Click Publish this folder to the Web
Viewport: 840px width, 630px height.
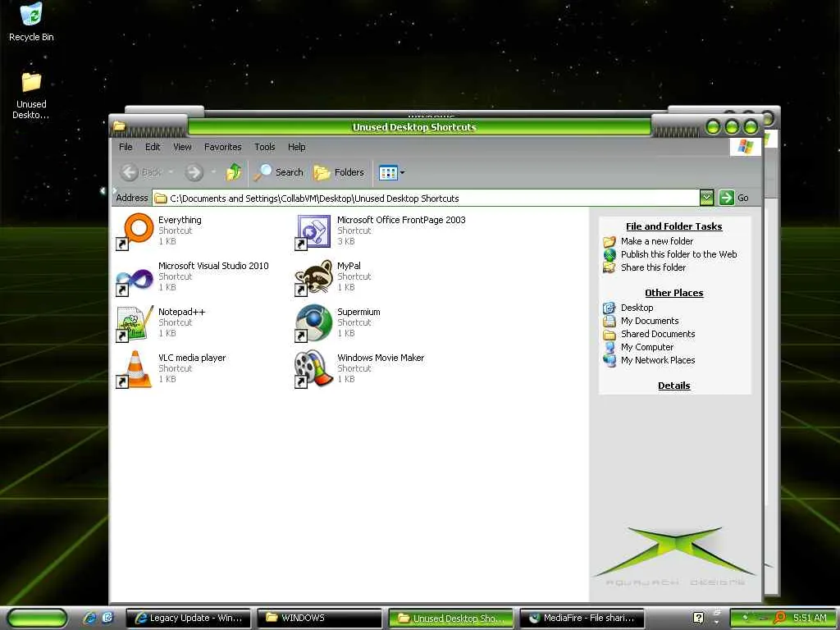point(678,254)
